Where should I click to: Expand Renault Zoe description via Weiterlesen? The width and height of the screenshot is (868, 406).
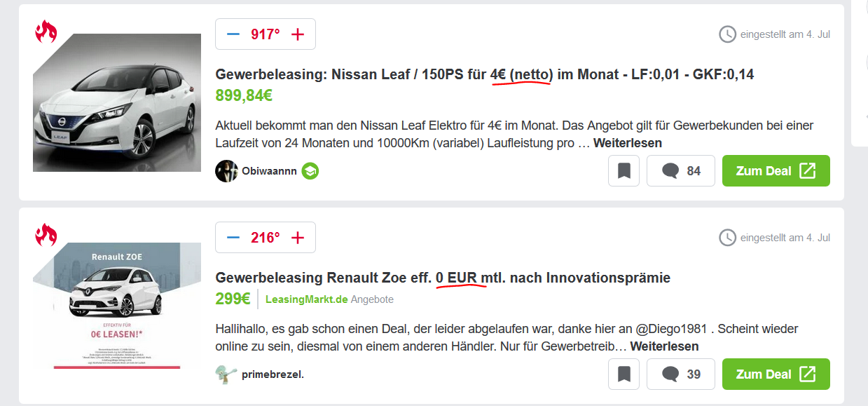(x=664, y=346)
